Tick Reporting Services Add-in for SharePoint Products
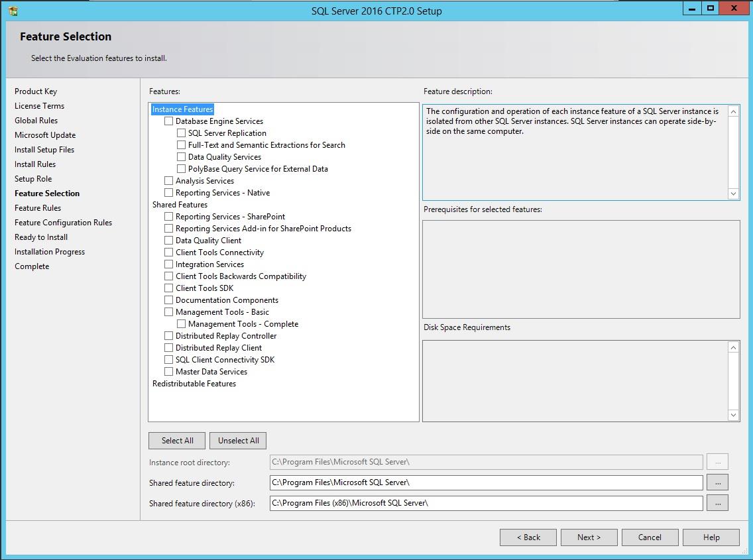The height and width of the screenshot is (560, 753). [168, 229]
